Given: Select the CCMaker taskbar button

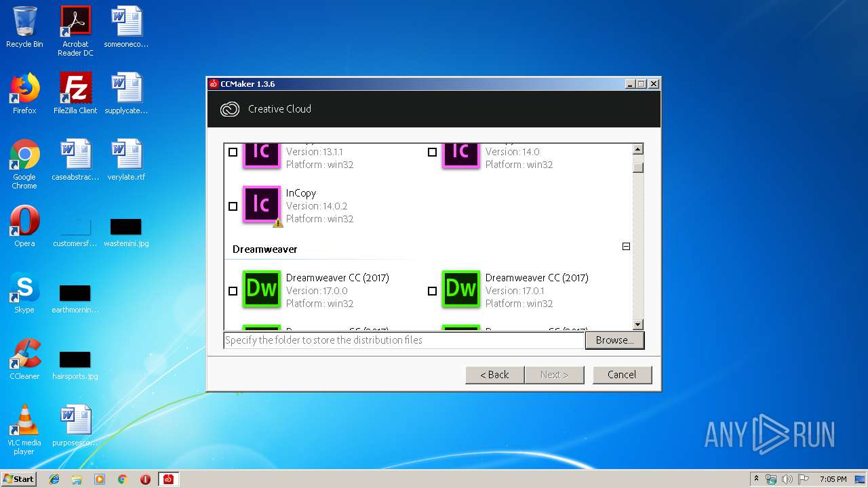Looking at the screenshot, I should pos(168,479).
